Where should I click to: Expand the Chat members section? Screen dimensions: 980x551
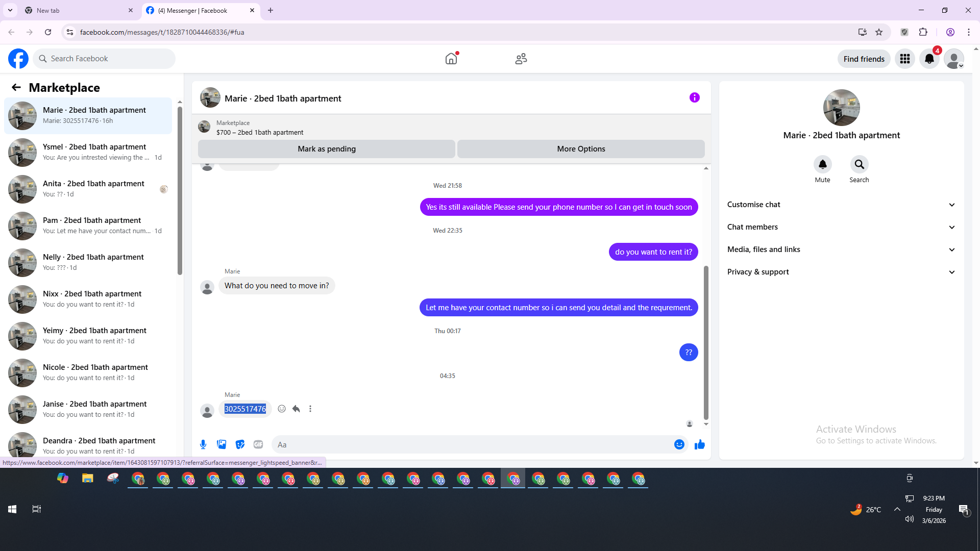coord(841,227)
